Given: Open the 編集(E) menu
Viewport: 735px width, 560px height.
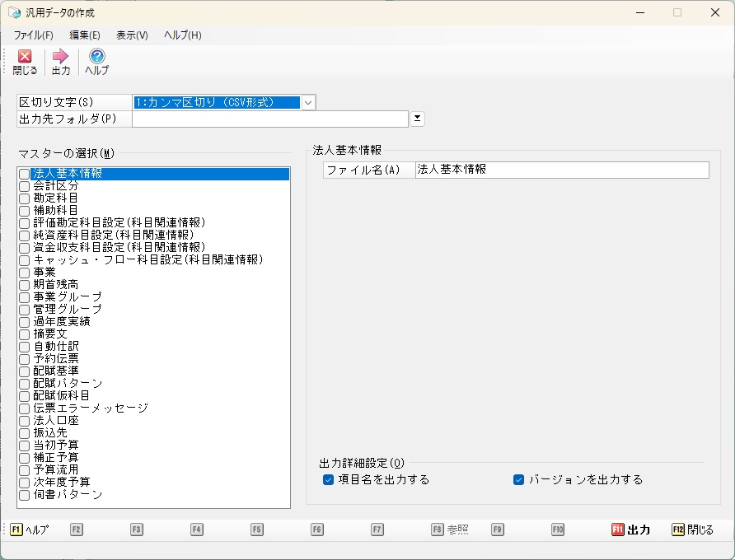Looking at the screenshot, I should point(85,35).
